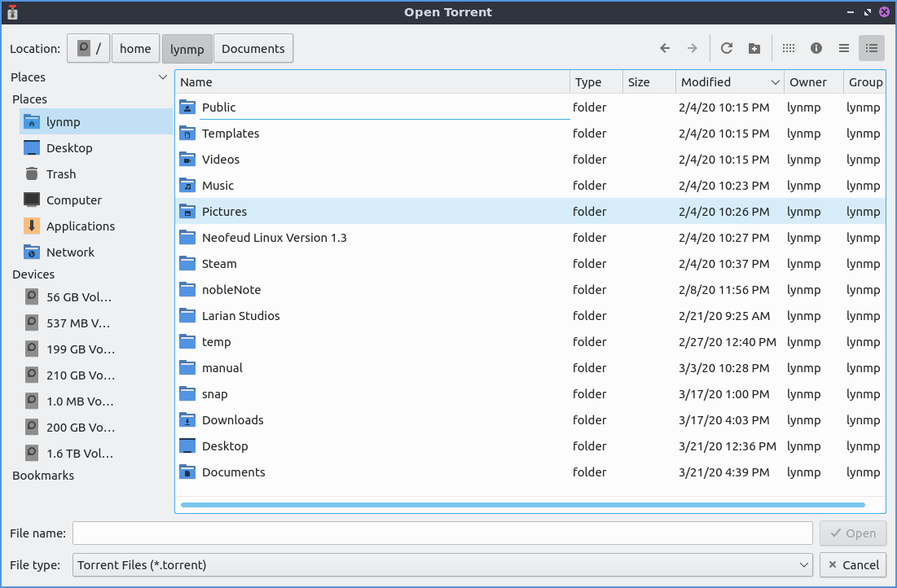Screen dimensions: 897x588
Task: Click the horizontal scrollbar in file list
Action: [x=521, y=505]
